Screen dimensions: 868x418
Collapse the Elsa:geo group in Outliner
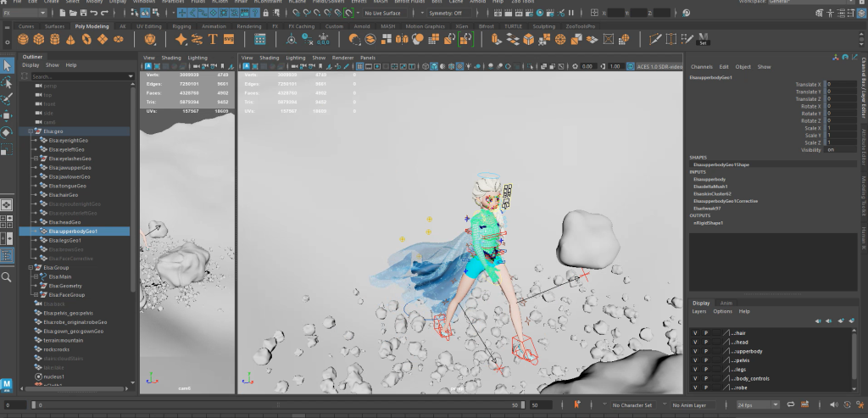tap(31, 131)
